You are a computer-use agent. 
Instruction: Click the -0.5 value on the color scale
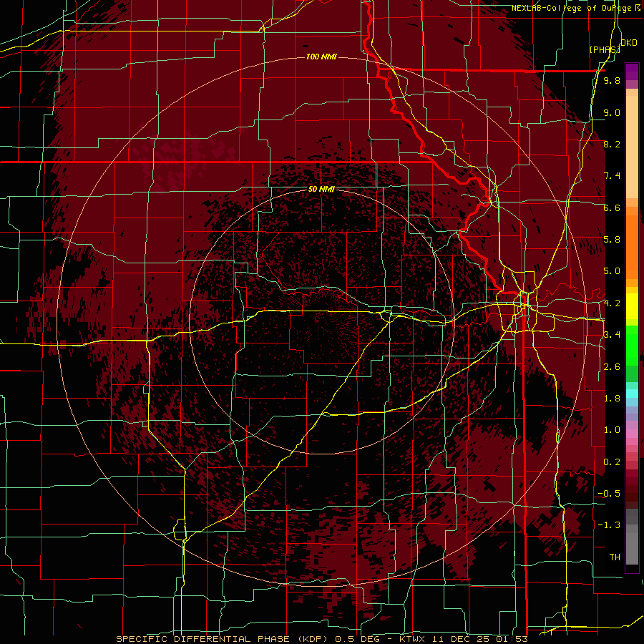pos(609,494)
